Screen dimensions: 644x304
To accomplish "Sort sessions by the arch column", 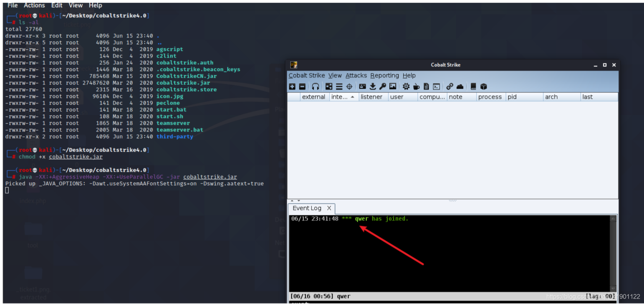I will click(561, 97).
